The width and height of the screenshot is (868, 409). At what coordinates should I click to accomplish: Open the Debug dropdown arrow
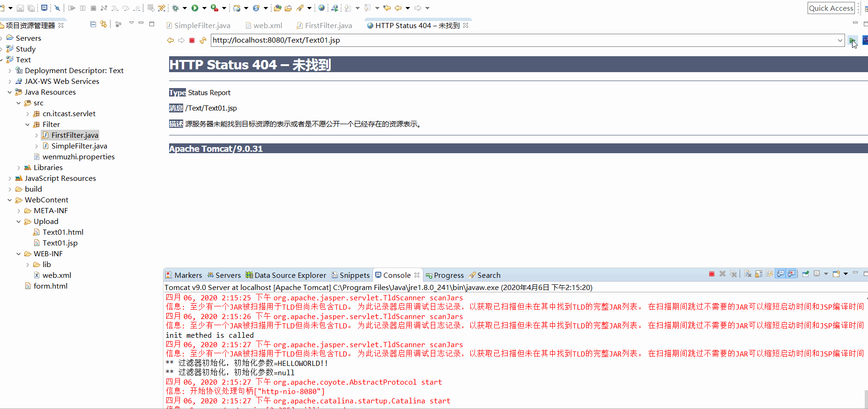click(185, 8)
